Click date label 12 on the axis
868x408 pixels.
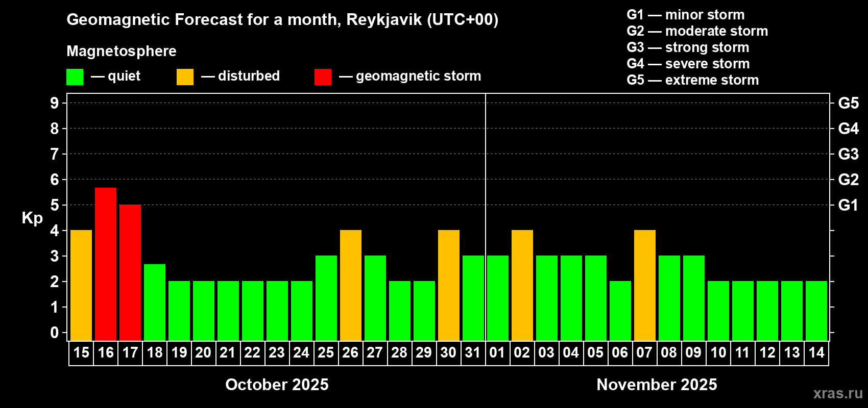[x=767, y=353]
